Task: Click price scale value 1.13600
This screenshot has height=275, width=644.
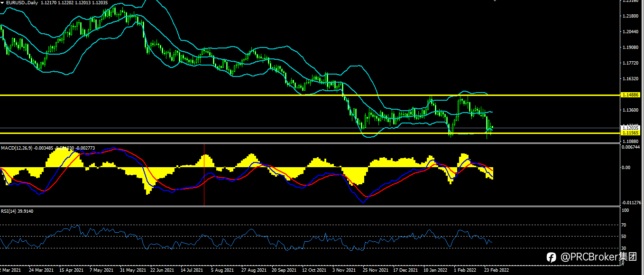Action: (x=631, y=110)
